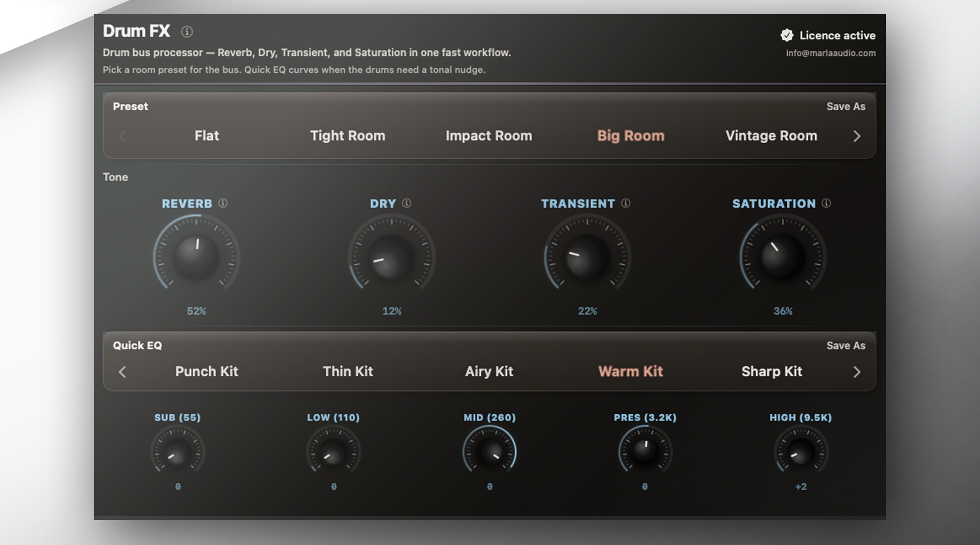
Task: Click the SATURATION label
Action: 774,203
